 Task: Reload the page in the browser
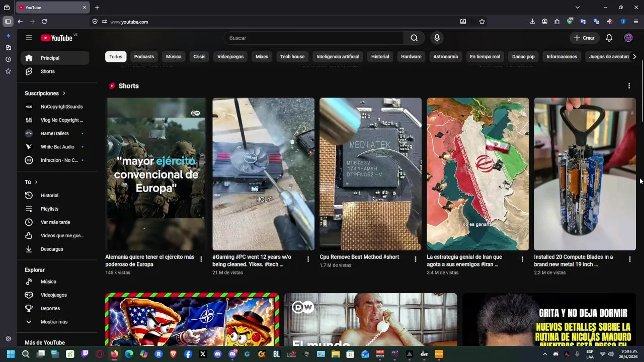pos(44,22)
